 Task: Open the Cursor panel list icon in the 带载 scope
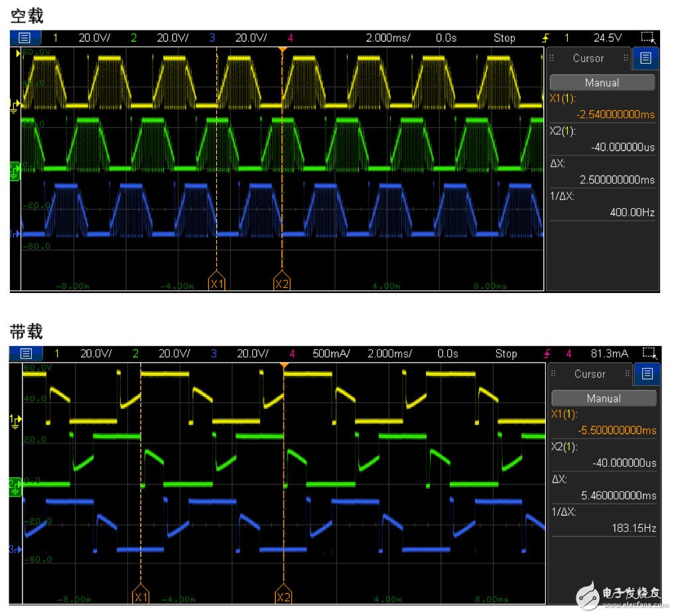[647, 374]
